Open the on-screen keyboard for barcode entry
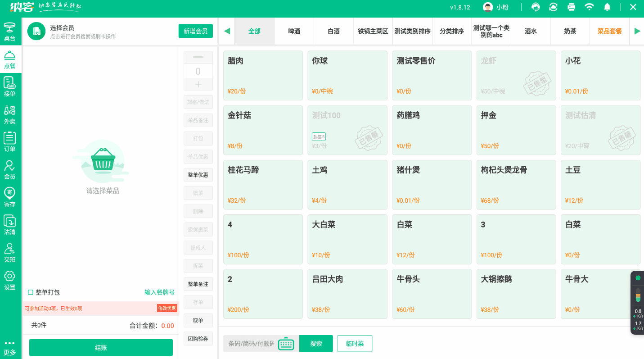This screenshot has width=644, height=359. click(286, 343)
